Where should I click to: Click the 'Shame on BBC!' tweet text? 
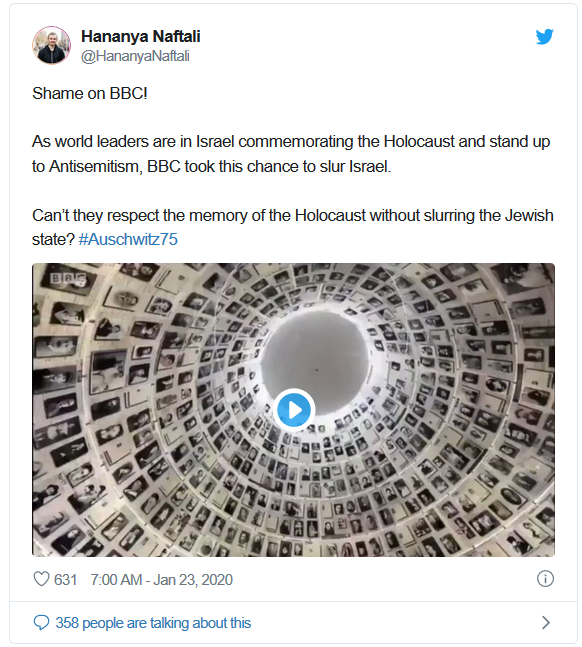click(90, 93)
